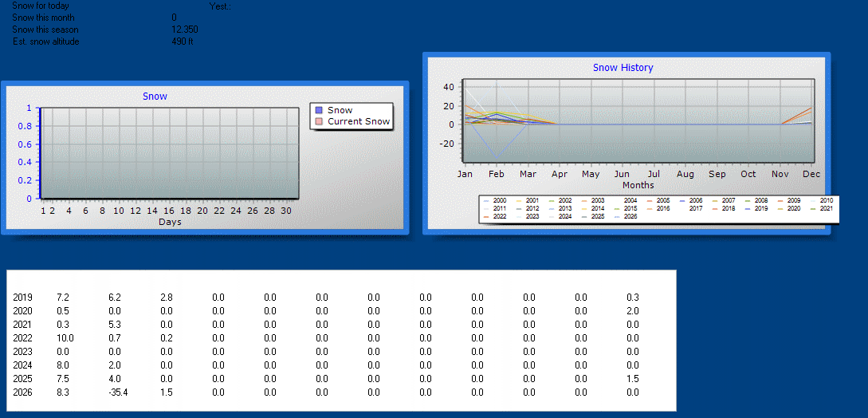Click the 1.5 December cell in 2025 row

tap(633, 379)
